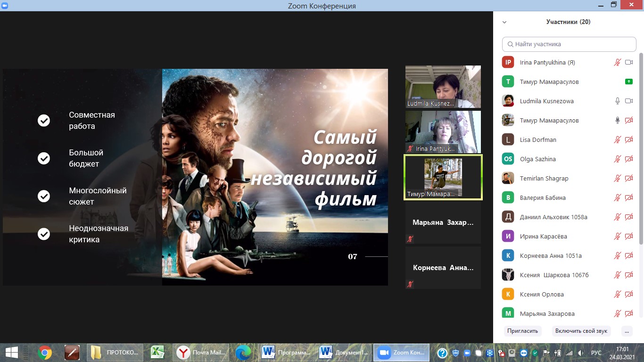Open Ludmila Kusnezowa's video tile
Image resolution: width=644 pixels, height=362 pixels.
tap(443, 87)
